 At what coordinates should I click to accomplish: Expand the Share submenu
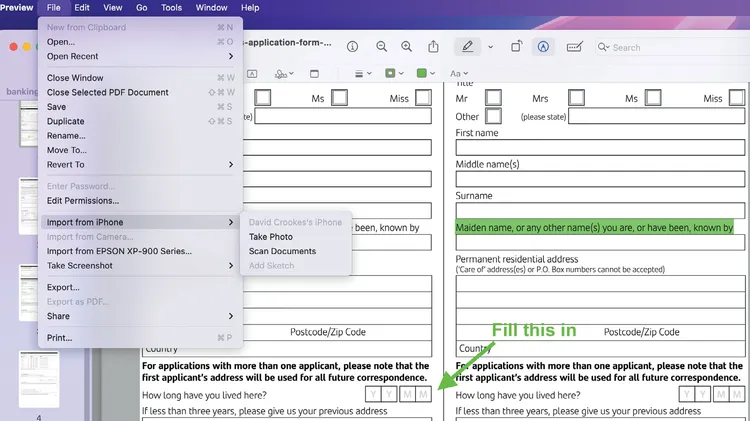(140, 316)
